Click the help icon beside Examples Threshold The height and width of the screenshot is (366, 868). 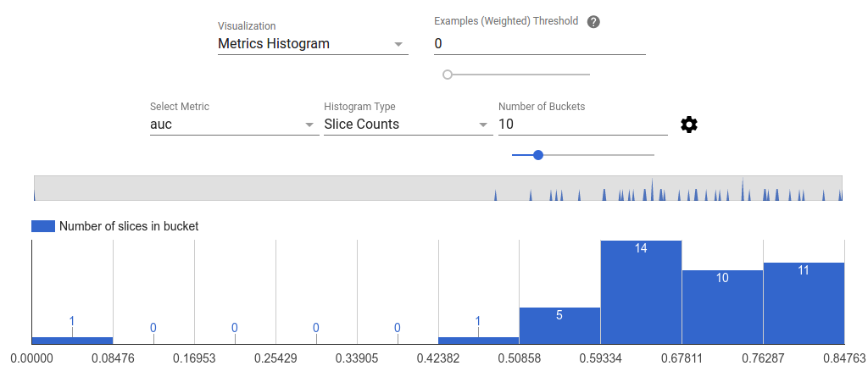click(x=593, y=22)
